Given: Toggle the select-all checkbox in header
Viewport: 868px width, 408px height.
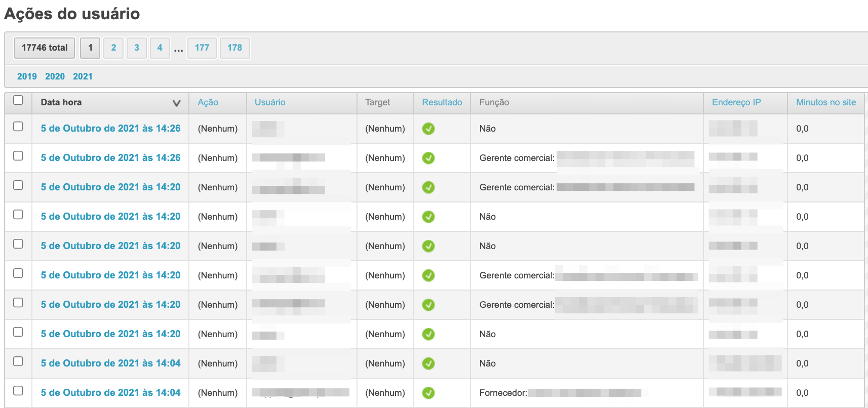Looking at the screenshot, I should click(18, 100).
